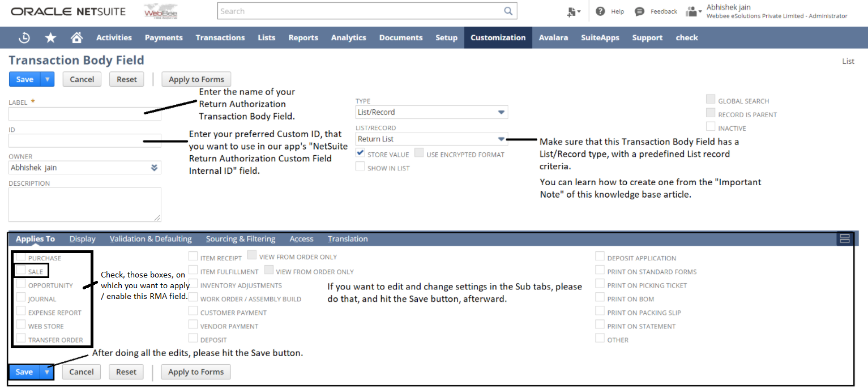This screenshot has height=389, width=868.
Task: Expand the Type List/Record dropdown
Action: (x=501, y=112)
